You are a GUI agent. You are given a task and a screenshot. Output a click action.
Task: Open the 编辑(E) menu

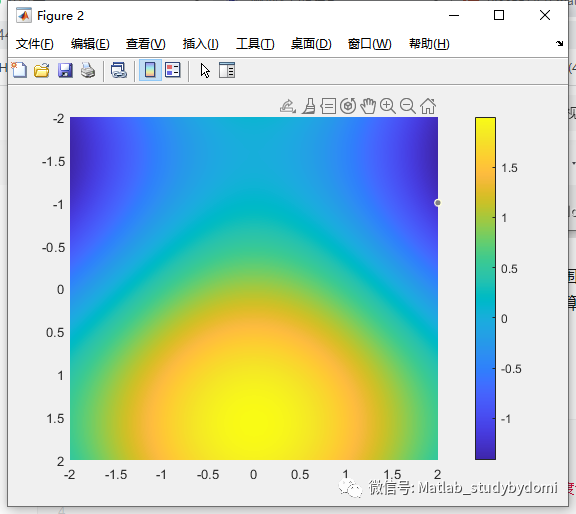pos(90,44)
